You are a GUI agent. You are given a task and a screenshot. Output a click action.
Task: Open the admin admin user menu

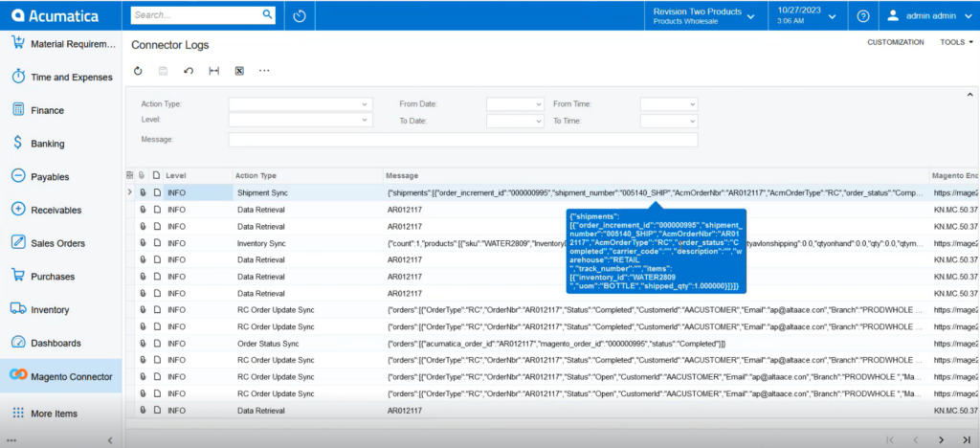click(x=930, y=16)
